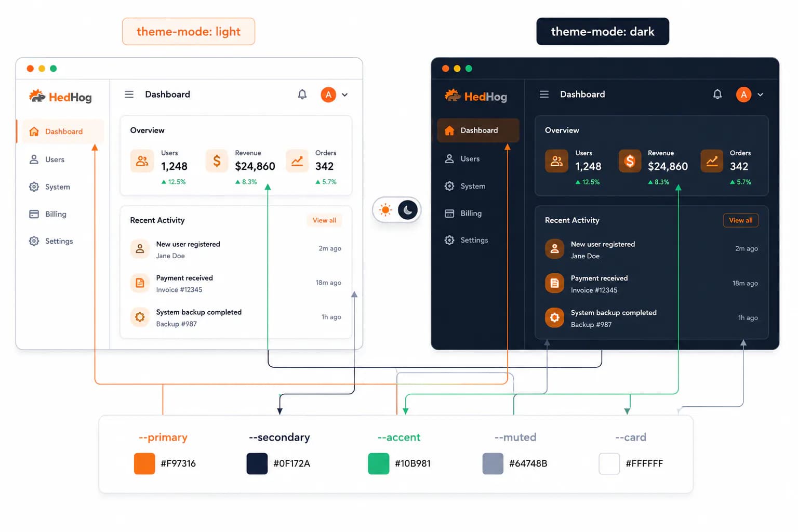Click View all in dark Recent Activity
The image size is (798, 532).
[x=741, y=220]
